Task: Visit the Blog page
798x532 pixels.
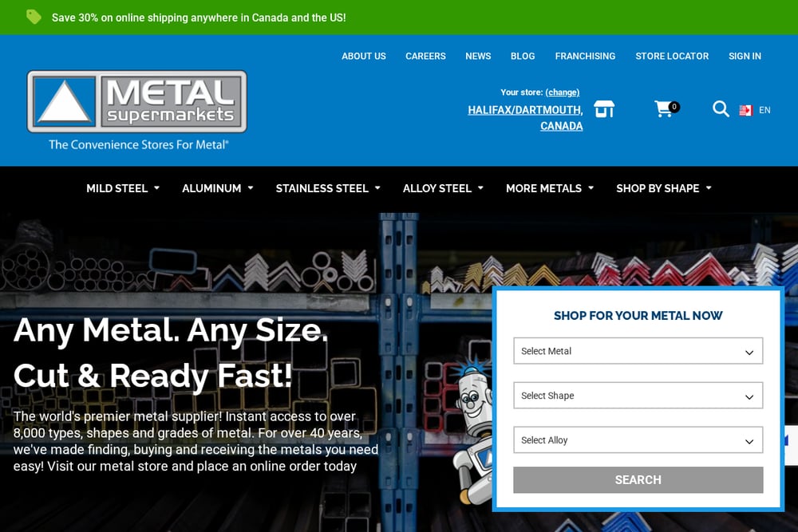Action: (x=523, y=56)
